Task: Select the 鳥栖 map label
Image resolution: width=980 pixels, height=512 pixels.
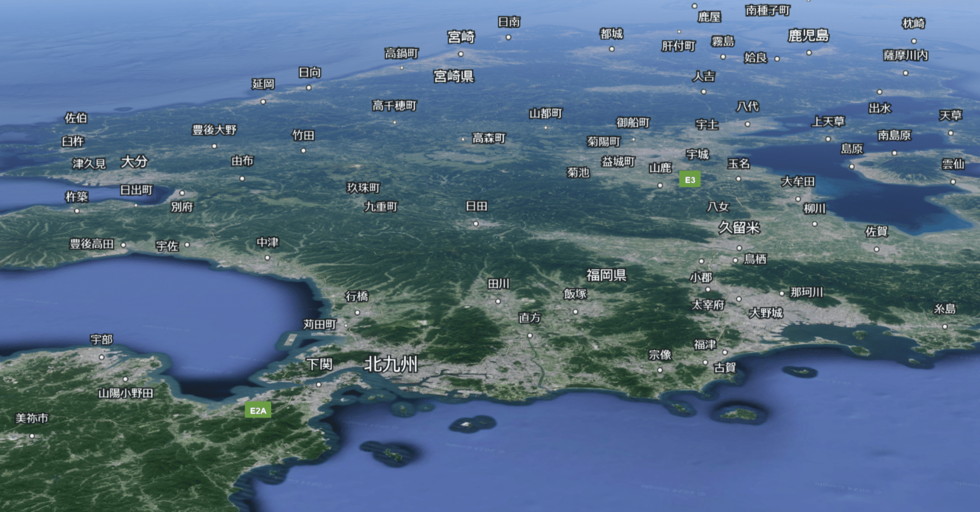Action: [x=755, y=259]
